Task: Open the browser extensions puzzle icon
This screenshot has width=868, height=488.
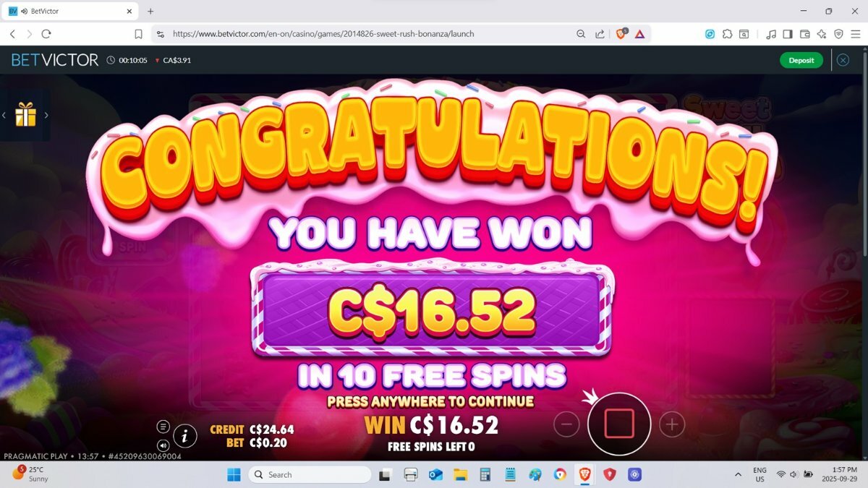Action: pos(727,34)
